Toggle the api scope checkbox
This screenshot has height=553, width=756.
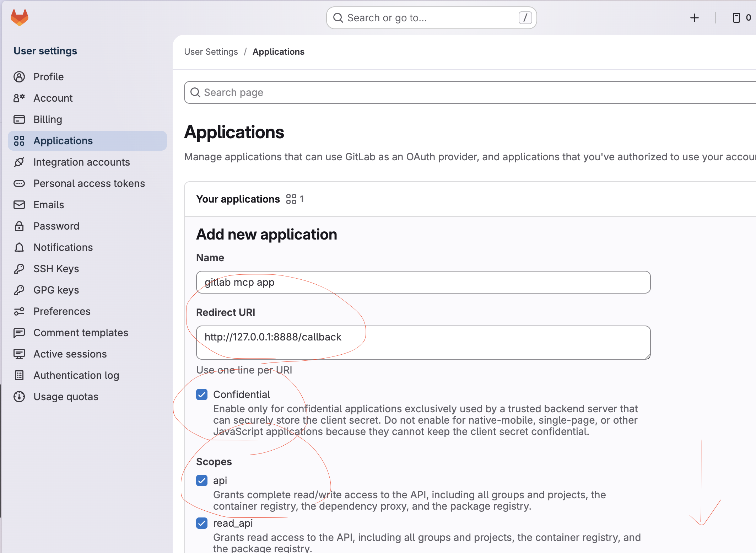202,480
